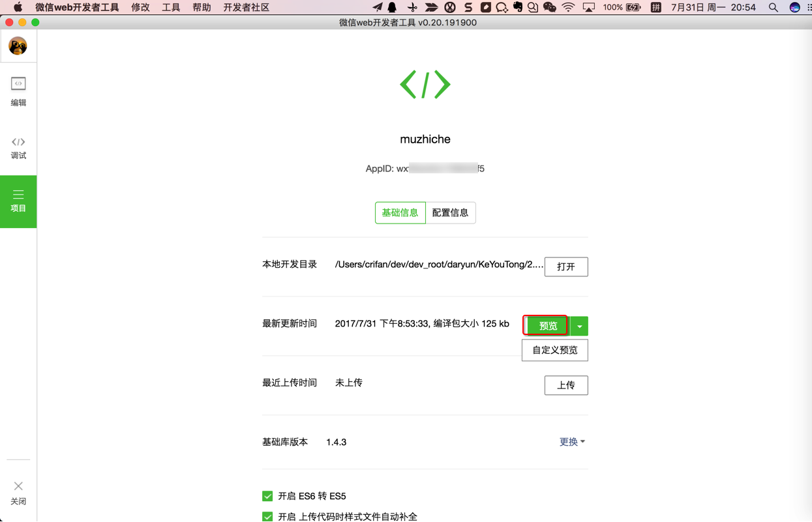The height and width of the screenshot is (522, 812).
Task: Click the S-shaped menu bar icon
Action: point(468,7)
